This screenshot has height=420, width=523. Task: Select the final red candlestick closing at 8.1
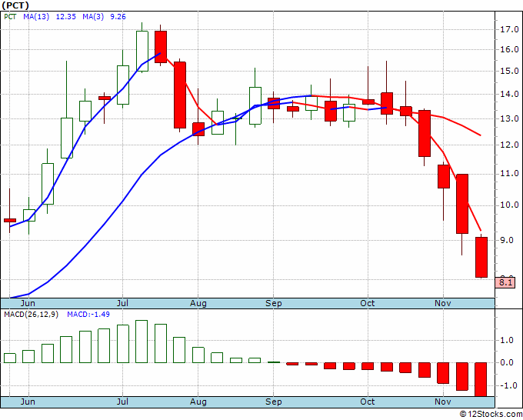click(x=481, y=257)
